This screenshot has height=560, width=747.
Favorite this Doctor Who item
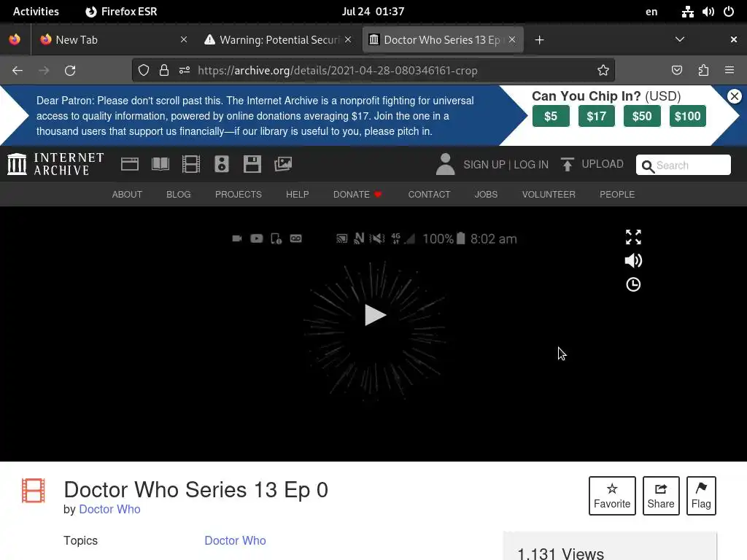pyautogui.click(x=612, y=496)
